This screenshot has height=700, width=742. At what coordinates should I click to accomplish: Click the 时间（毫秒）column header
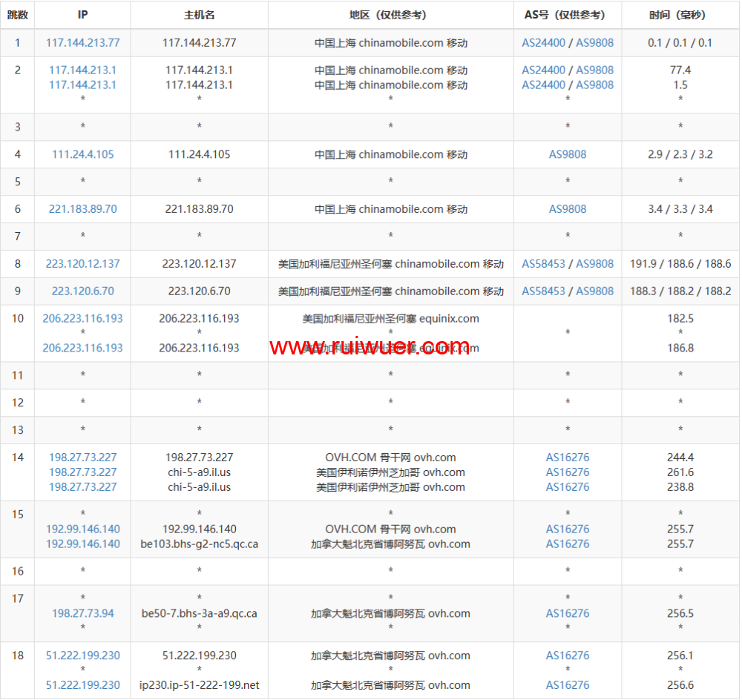point(680,15)
